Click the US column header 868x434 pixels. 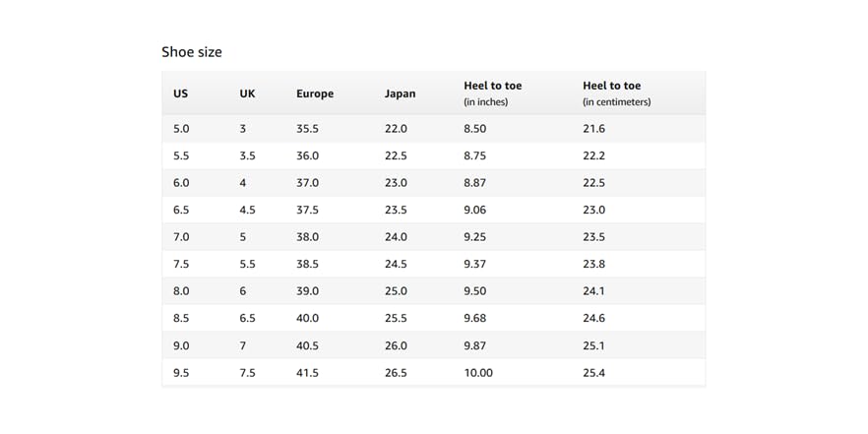tap(180, 93)
